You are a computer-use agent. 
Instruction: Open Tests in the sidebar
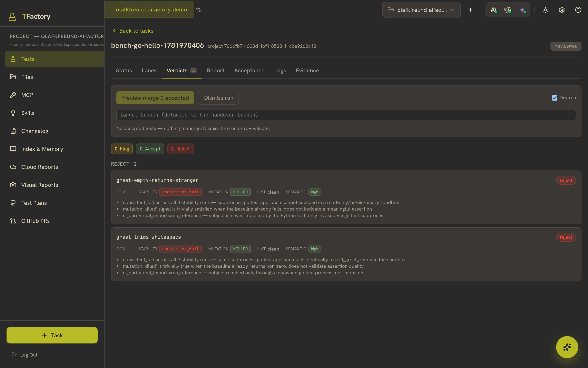pyautogui.click(x=55, y=59)
